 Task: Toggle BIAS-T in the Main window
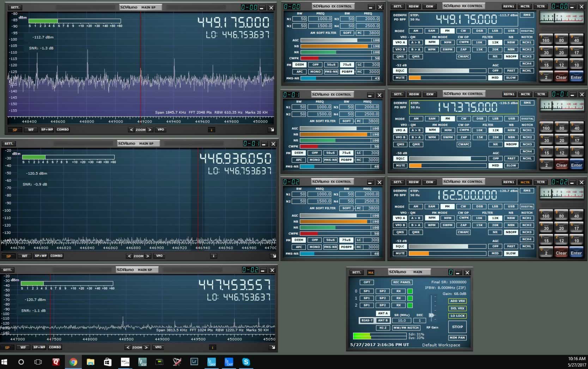coord(367,320)
